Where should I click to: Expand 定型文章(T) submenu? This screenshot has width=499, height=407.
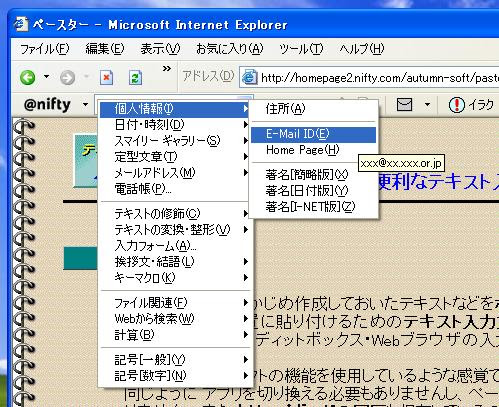point(175,157)
